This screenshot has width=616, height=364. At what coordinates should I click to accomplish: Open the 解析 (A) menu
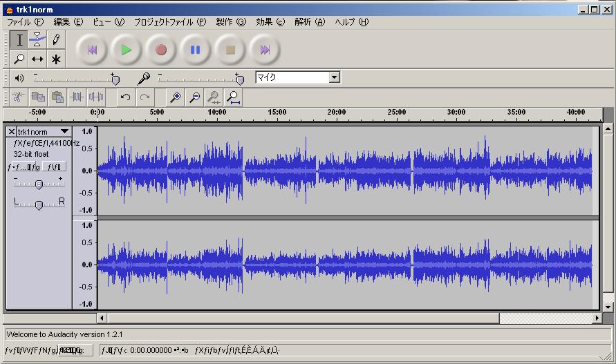click(x=310, y=22)
